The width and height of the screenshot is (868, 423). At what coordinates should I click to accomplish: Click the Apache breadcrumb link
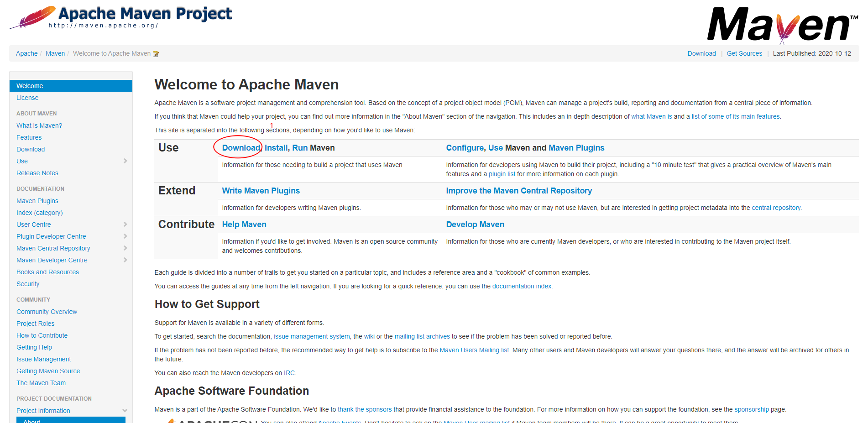pyautogui.click(x=27, y=53)
